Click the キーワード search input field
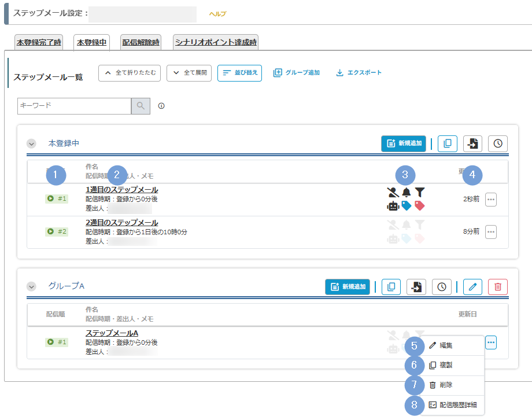The image size is (532, 420). [x=74, y=106]
